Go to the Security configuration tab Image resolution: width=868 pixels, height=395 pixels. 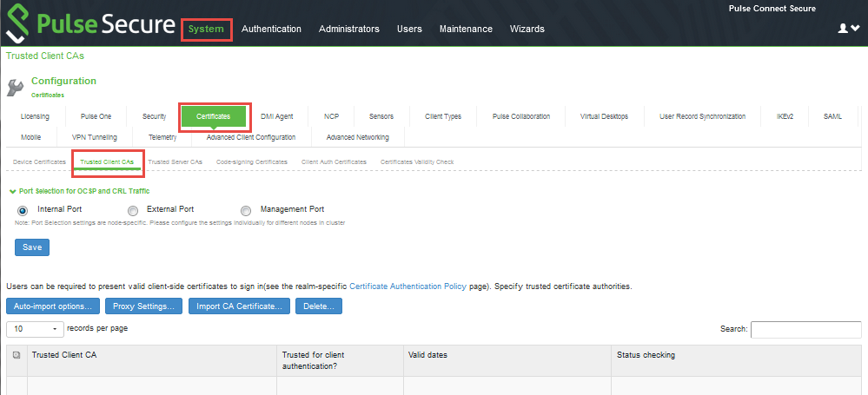(154, 116)
